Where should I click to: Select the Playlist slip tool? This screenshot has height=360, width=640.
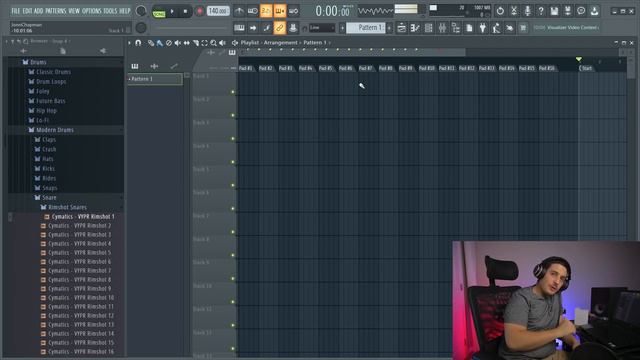point(187,42)
